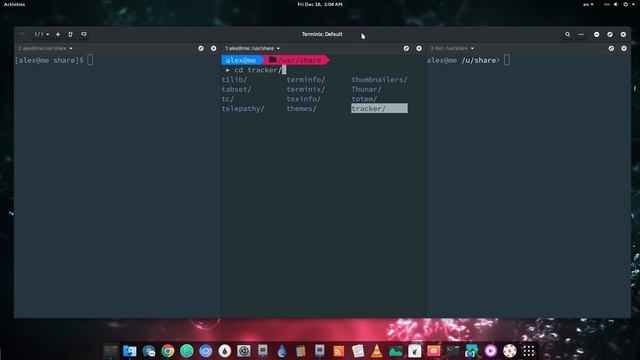Launch the blue Chromium dock icon
Screen dimensions: 640x360
[x=206, y=351]
